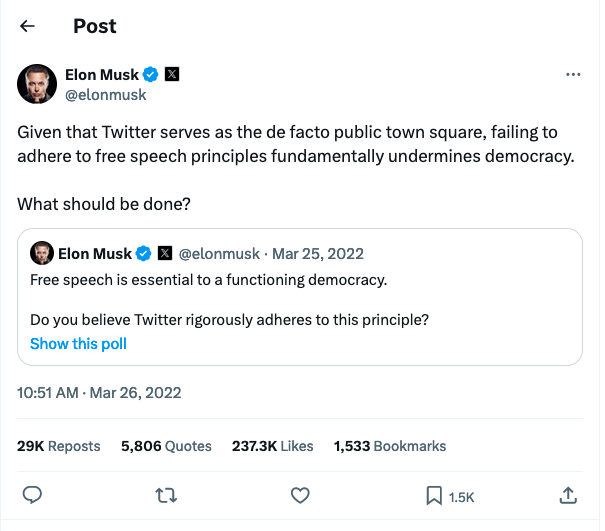View the 29K Reposts list
605x531 pixels.
tap(59, 446)
